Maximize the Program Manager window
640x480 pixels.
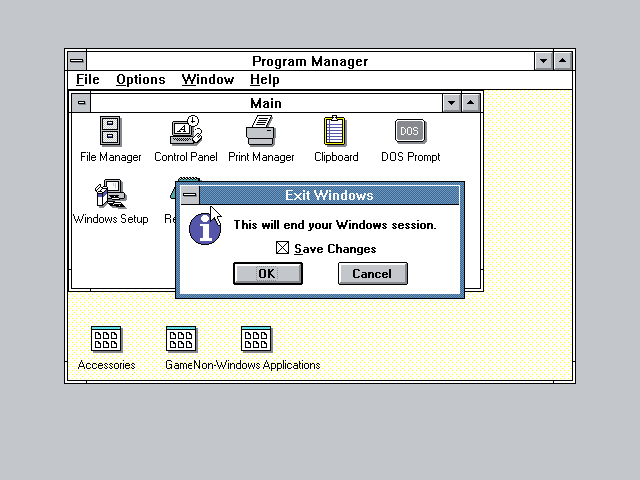(x=562, y=61)
